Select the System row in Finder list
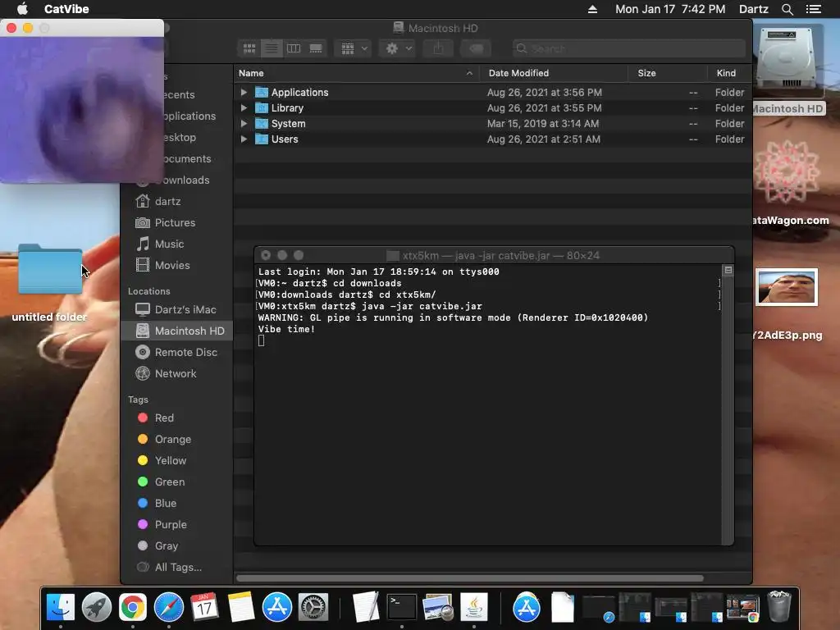Screen dimensions: 840x630 [493, 123]
